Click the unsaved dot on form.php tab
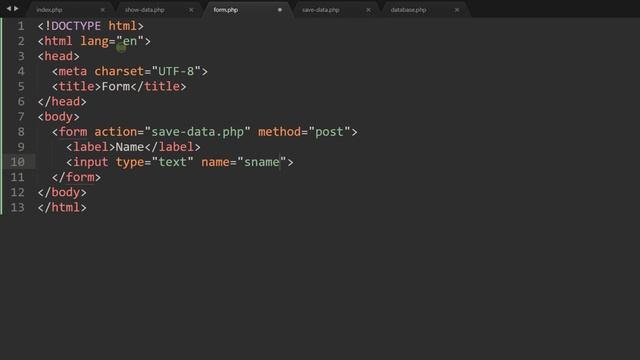The width and height of the screenshot is (640, 360). click(x=280, y=10)
